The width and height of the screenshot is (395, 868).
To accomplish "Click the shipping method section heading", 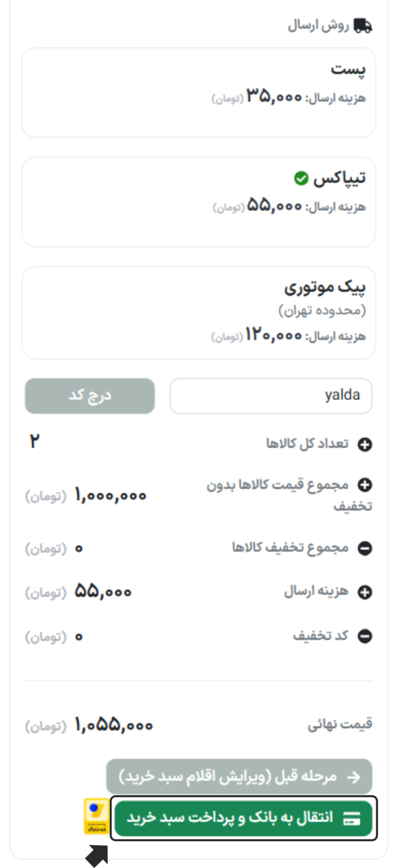I will click(319, 25).
